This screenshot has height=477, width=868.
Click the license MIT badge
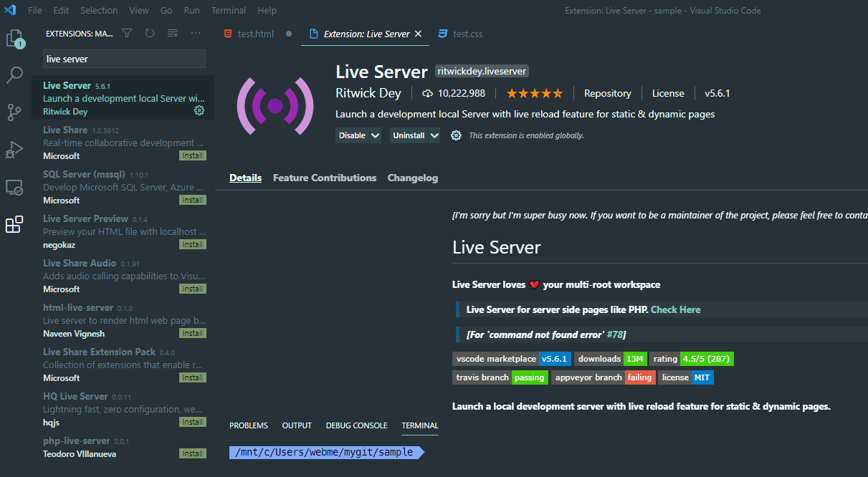(686, 377)
